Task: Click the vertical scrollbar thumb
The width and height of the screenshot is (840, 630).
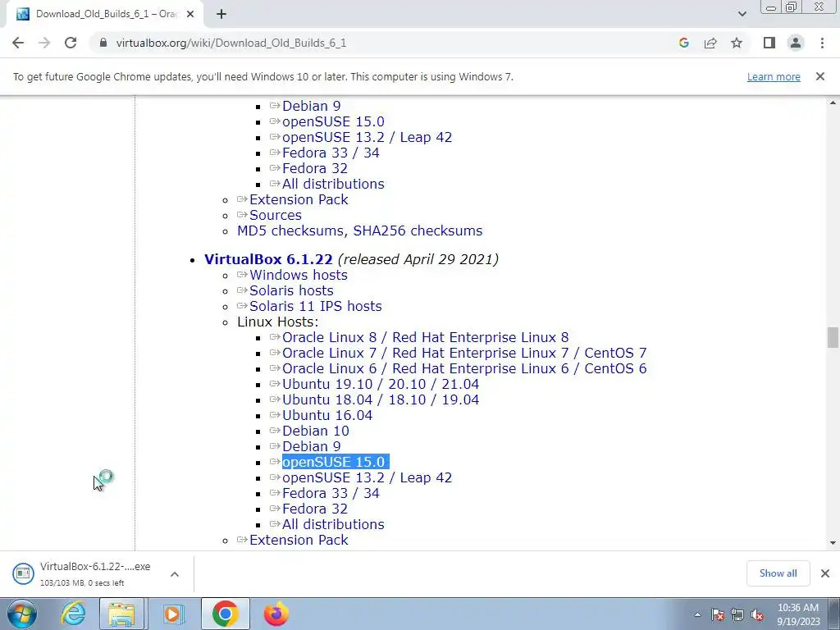Action: coord(833,337)
